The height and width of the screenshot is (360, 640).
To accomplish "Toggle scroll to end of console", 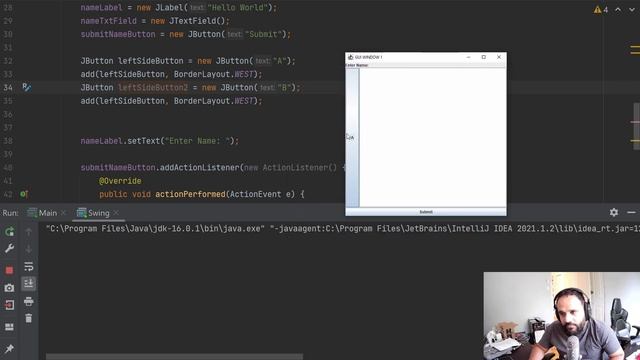I will click(x=29, y=283).
